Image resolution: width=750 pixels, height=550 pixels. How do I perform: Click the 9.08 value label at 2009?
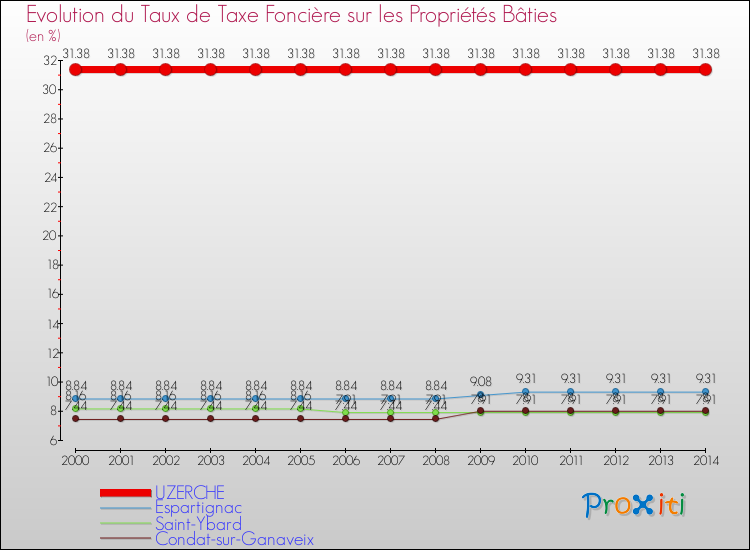pyautogui.click(x=481, y=381)
